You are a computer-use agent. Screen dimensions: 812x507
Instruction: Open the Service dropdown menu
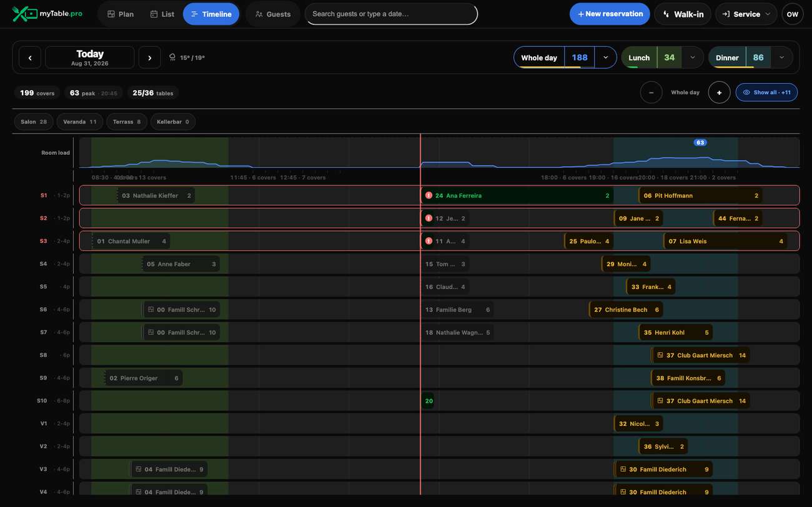(746, 14)
